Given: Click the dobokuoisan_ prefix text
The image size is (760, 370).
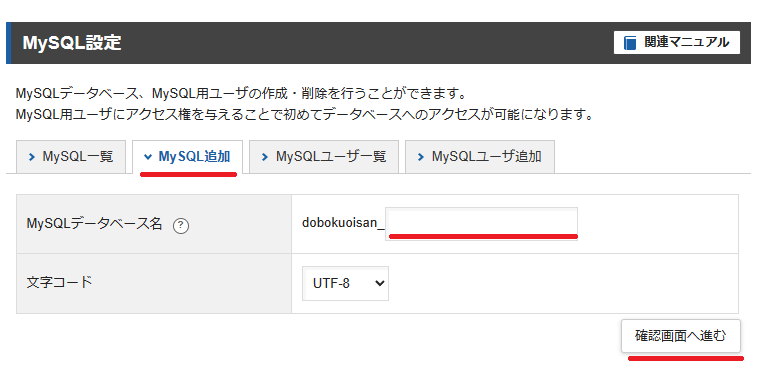Looking at the screenshot, I should point(343,224).
